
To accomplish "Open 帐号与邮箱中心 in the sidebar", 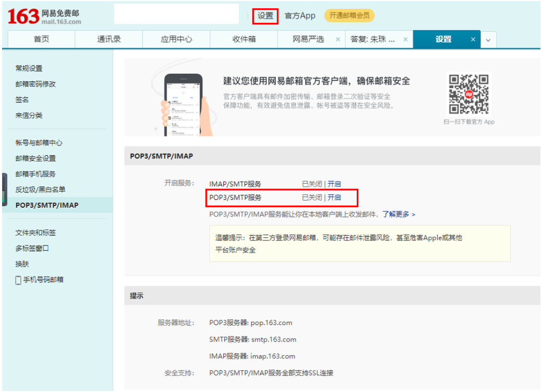I will (x=39, y=143).
